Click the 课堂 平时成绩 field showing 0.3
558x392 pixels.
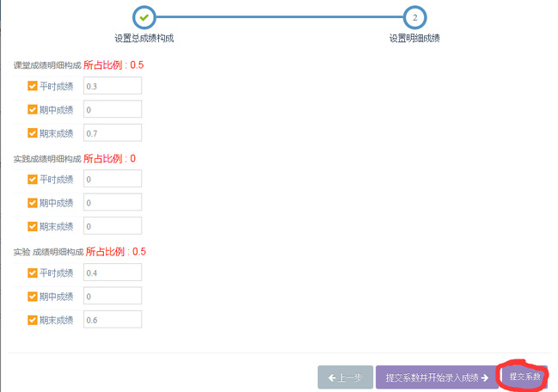point(112,86)
